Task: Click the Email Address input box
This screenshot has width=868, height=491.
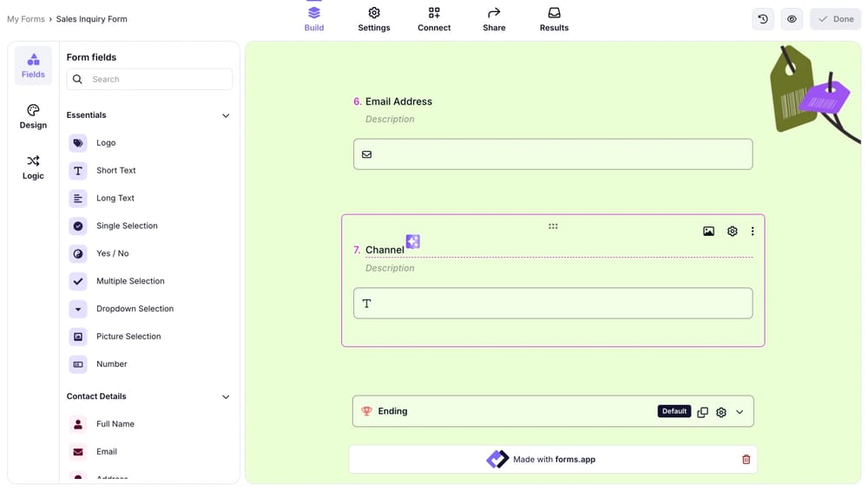Action: click(x=553, y=154)
